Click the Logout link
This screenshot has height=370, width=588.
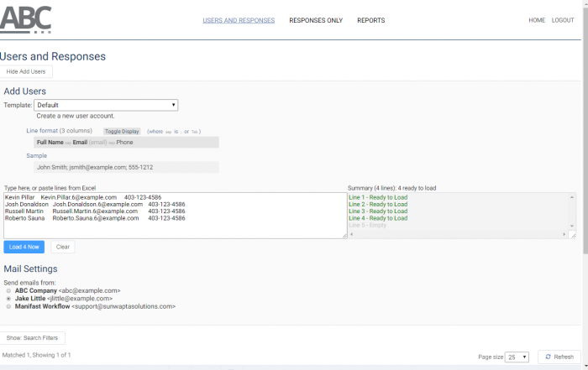point(563,20)
